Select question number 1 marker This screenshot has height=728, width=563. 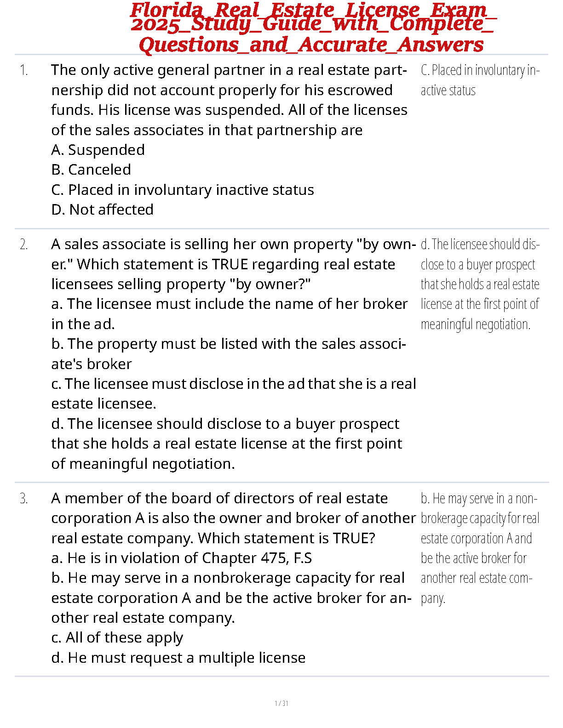coord(24,71)
